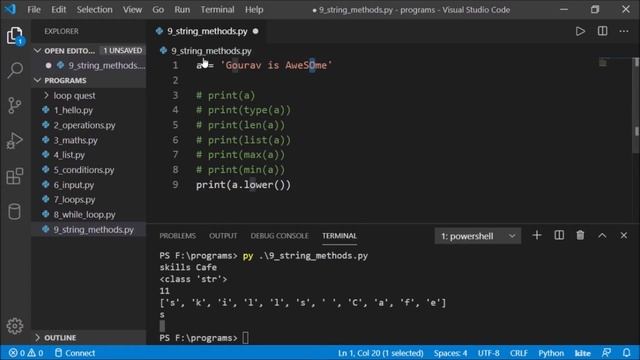
Task: Select the powershell terminal dropdown
Action: coord(478,236)
